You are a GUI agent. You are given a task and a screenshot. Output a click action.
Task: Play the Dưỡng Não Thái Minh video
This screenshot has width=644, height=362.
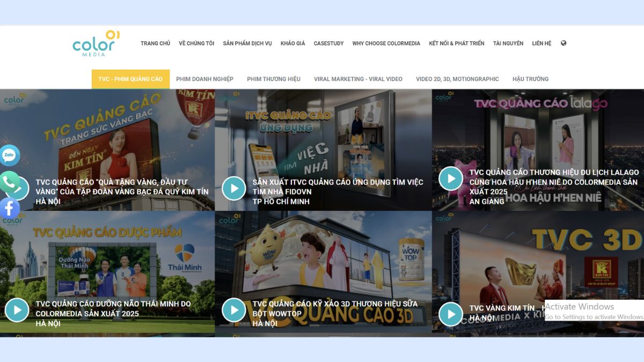pos(17,310)
